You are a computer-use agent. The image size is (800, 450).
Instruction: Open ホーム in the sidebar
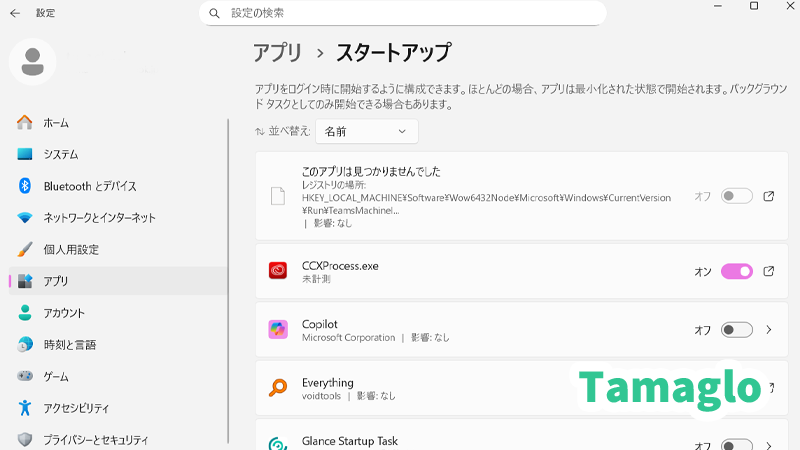118,123
